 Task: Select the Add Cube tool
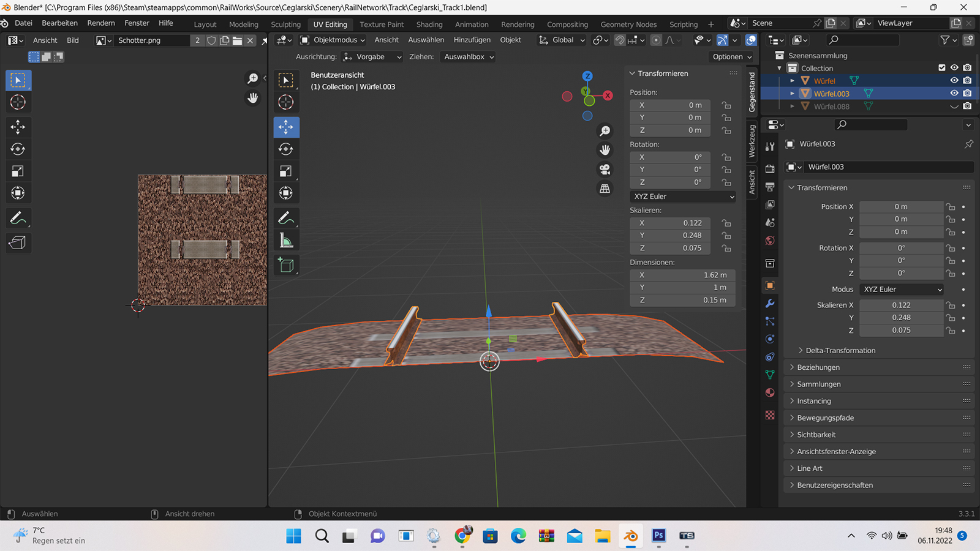click(286, 265)
